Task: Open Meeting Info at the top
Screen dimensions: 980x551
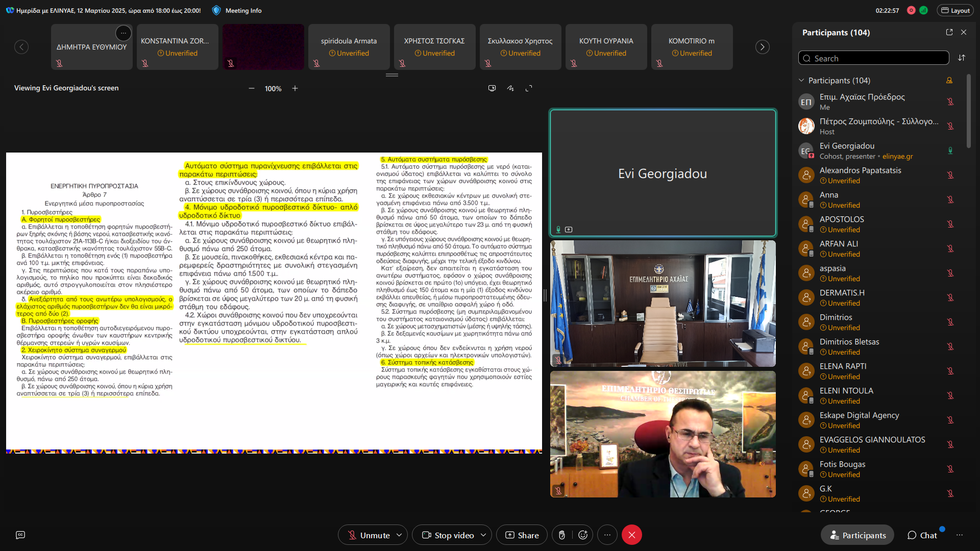Action: click(x=243, y=10)
